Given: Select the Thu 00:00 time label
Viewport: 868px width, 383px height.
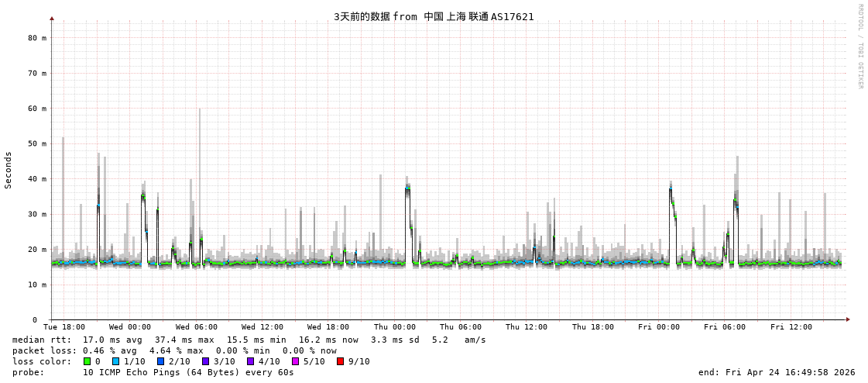Looking at the screenshot, I should [x=394, y=327].
